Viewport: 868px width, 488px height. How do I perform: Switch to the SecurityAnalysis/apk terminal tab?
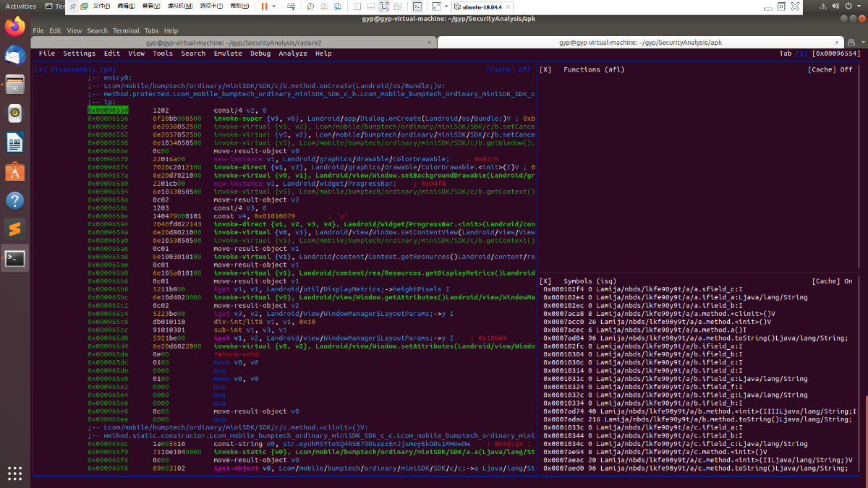click(x=640, y=43)
